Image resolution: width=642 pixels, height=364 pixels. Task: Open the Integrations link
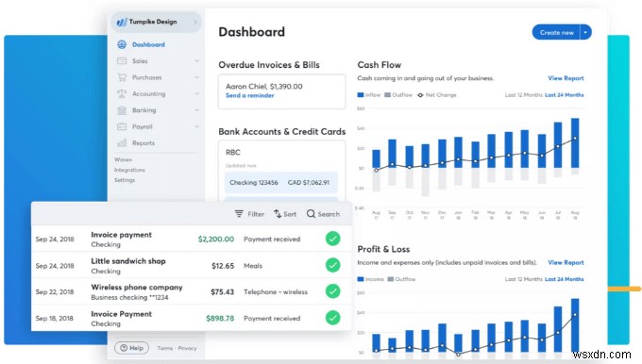(x=129, y=170)
